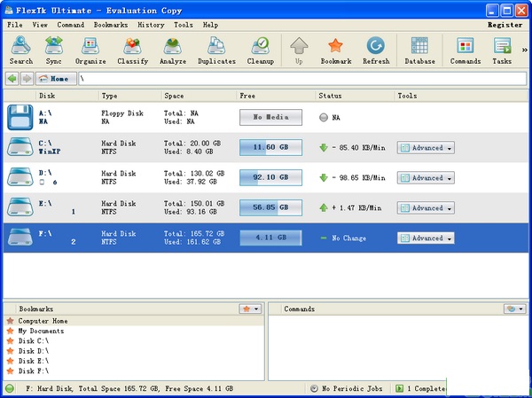Click the Home location button
Image resolution: width=532 pixels, height=398 pixels.
coord(54,79)
